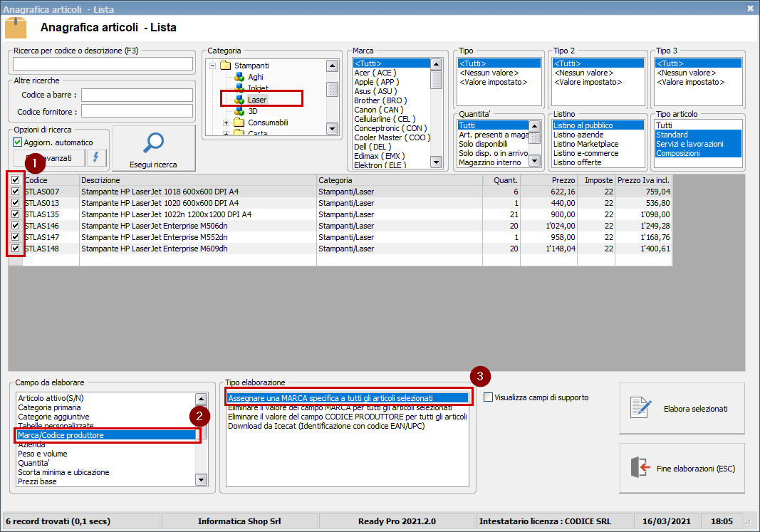The image size is (760, 532).
Task: Focus the Codice a barre field
Action: pyautogui.click(x=137, y=95)
